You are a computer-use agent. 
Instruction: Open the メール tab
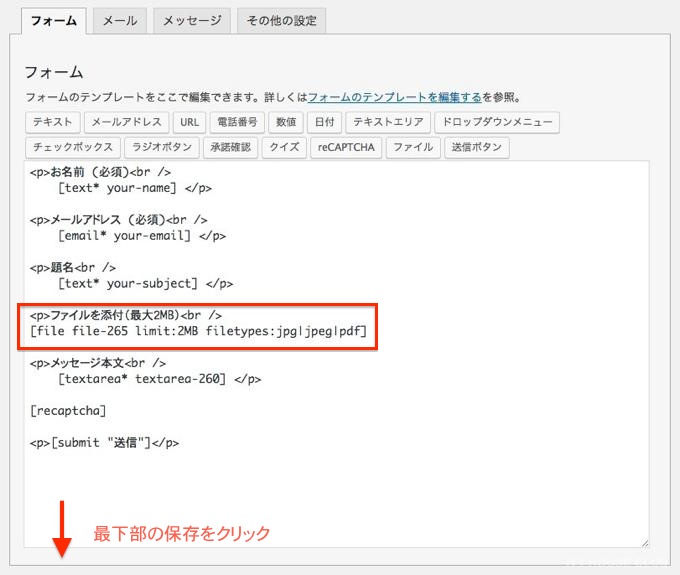[122, 20]
